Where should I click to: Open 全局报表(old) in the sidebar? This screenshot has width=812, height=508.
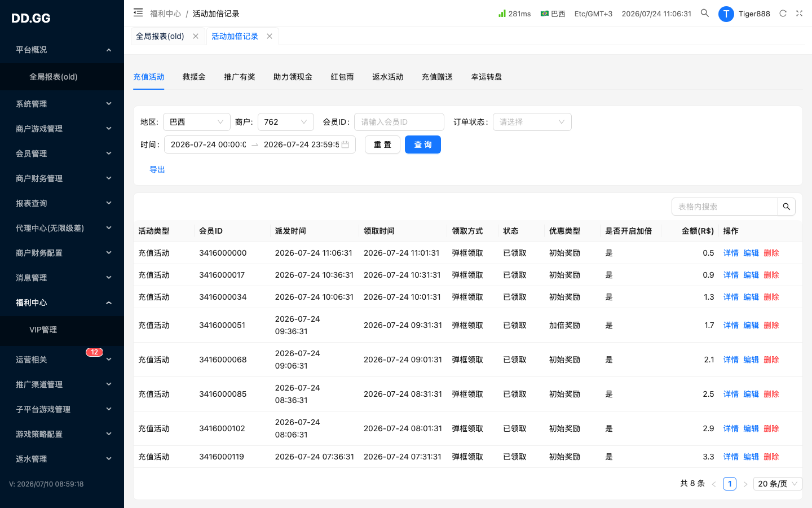(x=62, y=77)
